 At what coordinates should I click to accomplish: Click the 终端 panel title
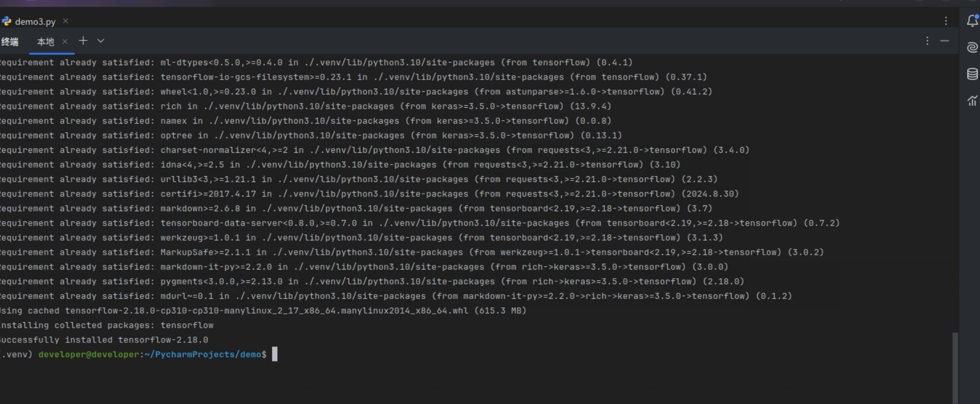(x=10, y=41)
